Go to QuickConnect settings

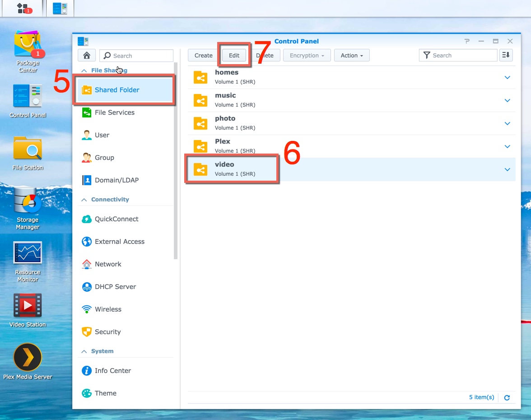point(116,219)
